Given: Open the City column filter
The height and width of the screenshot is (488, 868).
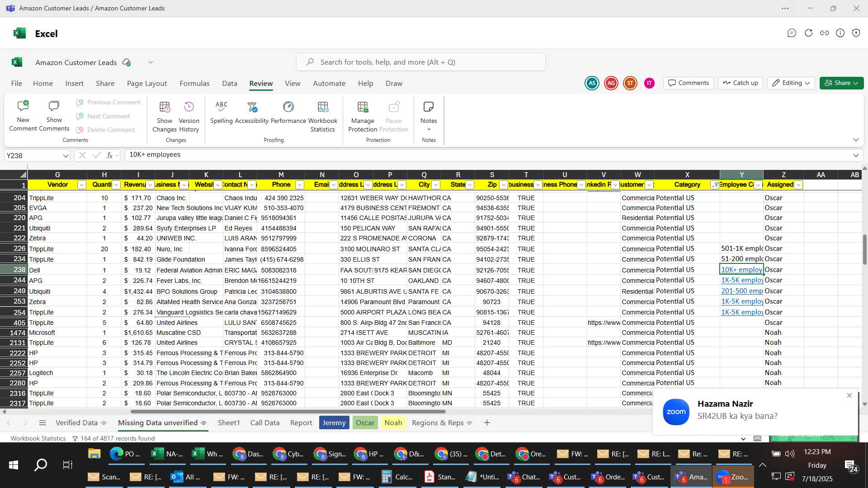Looking at the screenshot, I should [436, 185].
